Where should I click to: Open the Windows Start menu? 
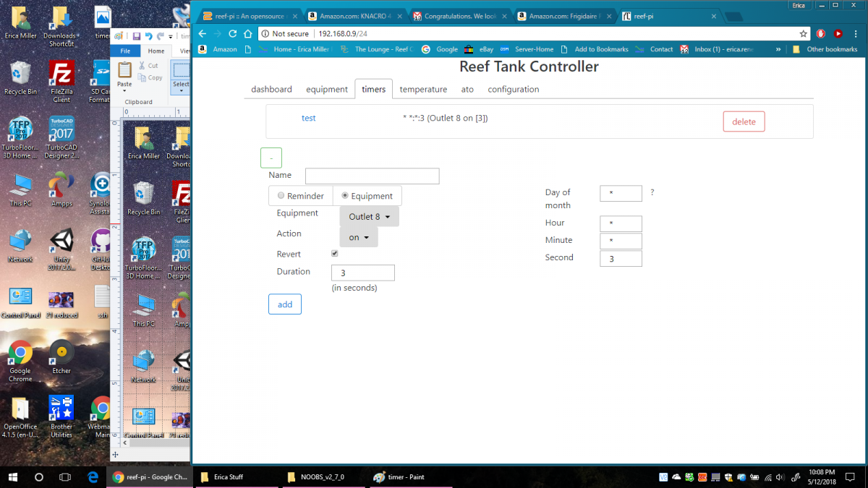point(13,477)
